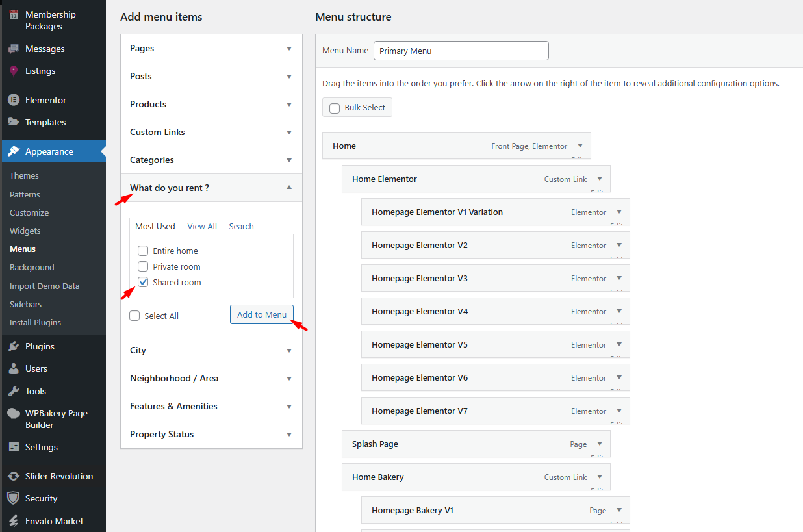
Task: Click the Elementor sidebar icon
Action: pos(14,100)
